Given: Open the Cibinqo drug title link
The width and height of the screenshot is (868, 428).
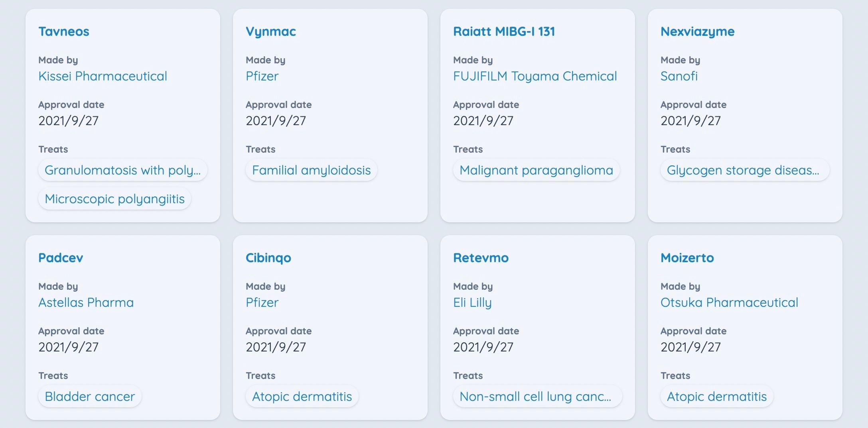Looking at the screenshot, I should point(268,258).
